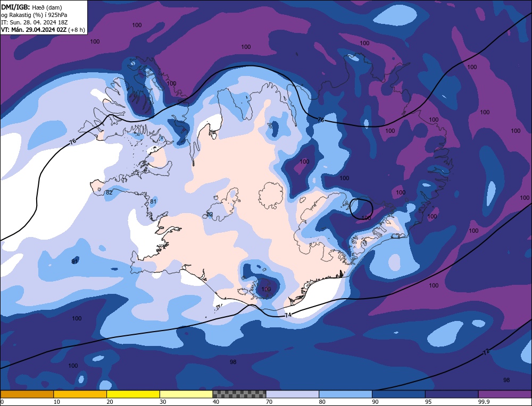Click the 'VT: Mán. 29.04.2024 02Z' line

34,30
